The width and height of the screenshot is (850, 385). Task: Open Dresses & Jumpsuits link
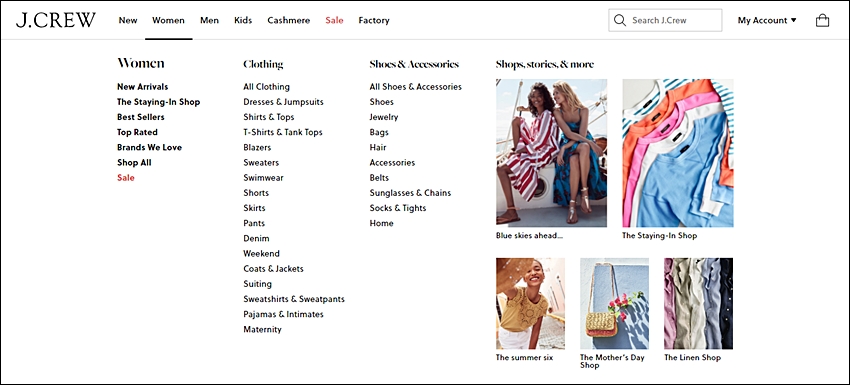(283, 102)
